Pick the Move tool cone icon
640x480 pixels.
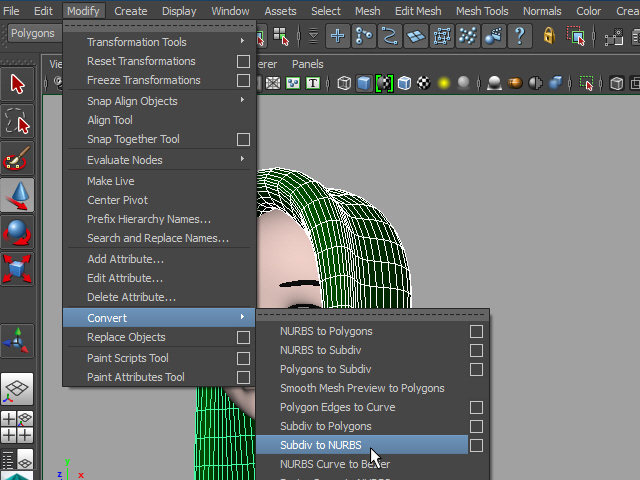coord(18,195)
